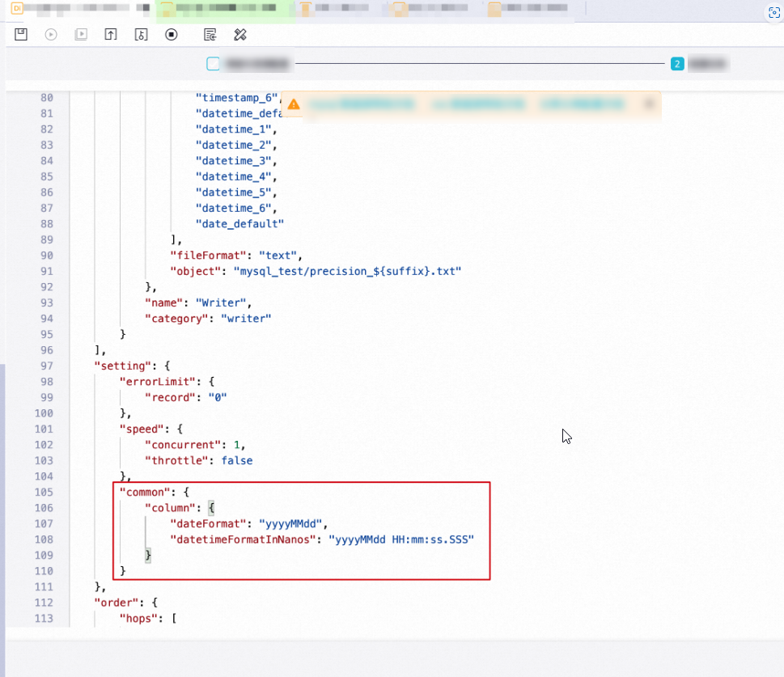Screen dimensions: 784x677
Task: Click the "concurrent" key
Action: coord(183,445)
